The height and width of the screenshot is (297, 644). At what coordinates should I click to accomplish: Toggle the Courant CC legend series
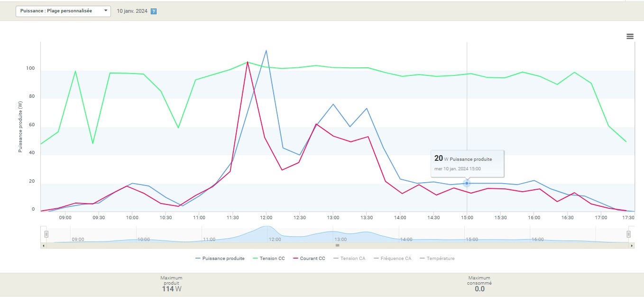[x=312, y=259]
